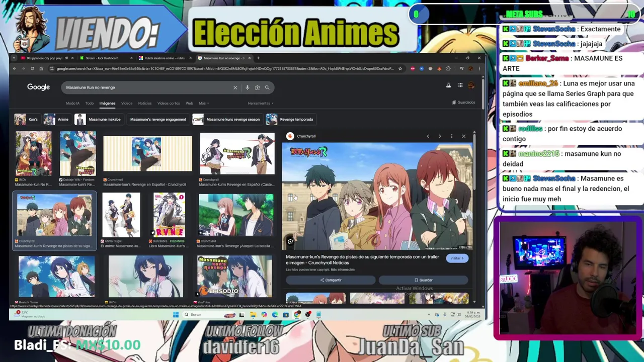Click the Compartir button
The width and height of the screenshot is (644, 362).
tap(331, 280)
